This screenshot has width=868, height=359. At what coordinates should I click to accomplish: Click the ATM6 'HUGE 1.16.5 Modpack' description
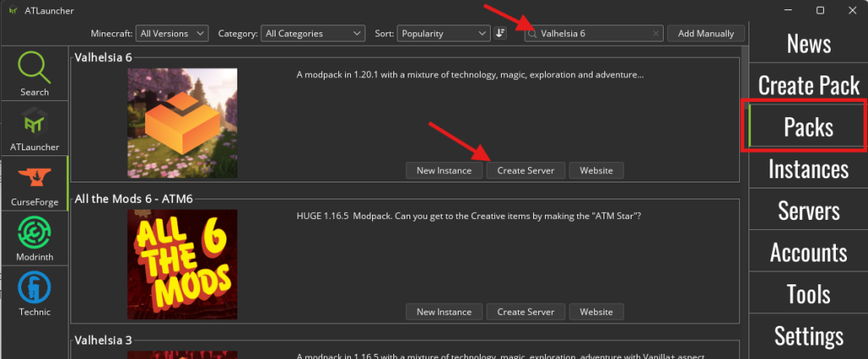pyautogui.click(x=469, y=216)
